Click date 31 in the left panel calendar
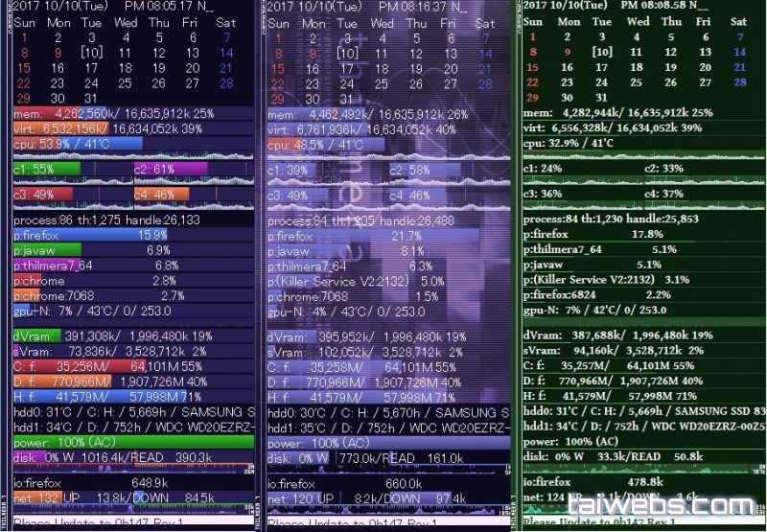The height and width of the screenshot is (532, 767). point(91,99)
